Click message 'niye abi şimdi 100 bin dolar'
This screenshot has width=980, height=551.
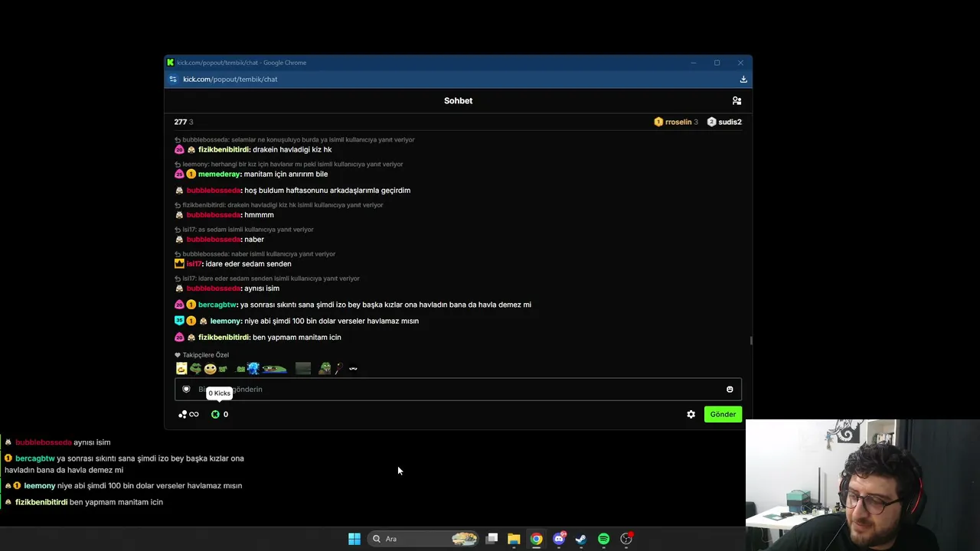(x=332, y=321)
